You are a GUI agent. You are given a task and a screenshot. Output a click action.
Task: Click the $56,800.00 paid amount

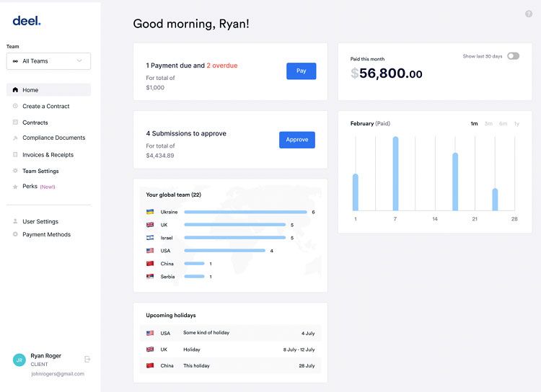[x=387, y=73]
